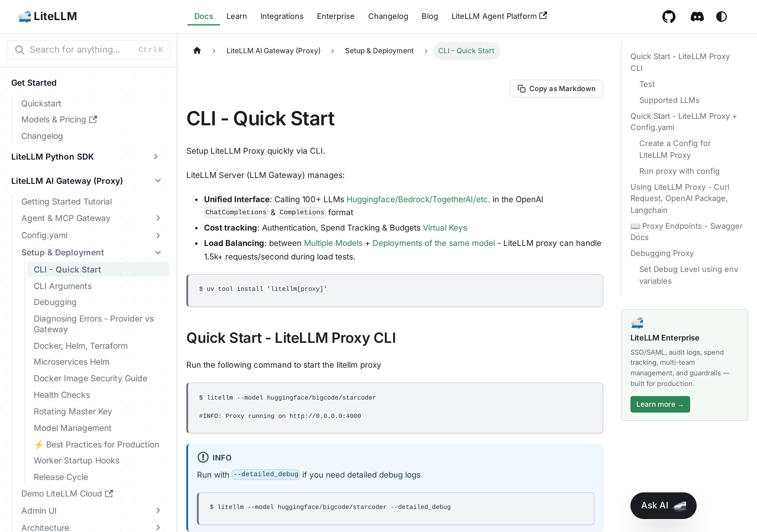Open Quickstart in the sidebar

pyautogui.click(x=41, y=103)
